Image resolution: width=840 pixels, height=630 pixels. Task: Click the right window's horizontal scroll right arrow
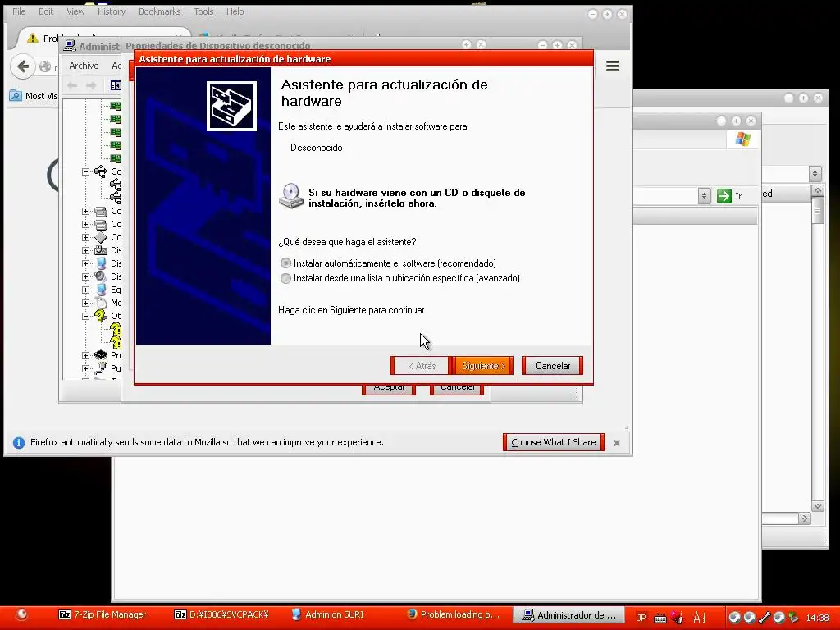804,518
